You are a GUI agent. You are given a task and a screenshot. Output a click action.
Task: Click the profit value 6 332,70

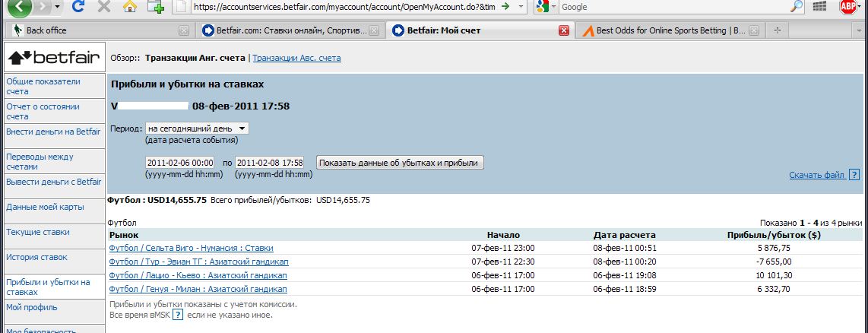tap(773, 289)
